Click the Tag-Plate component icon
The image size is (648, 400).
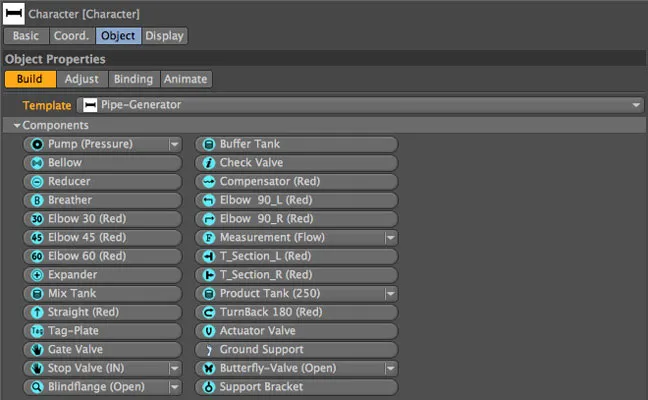point(37,331)
